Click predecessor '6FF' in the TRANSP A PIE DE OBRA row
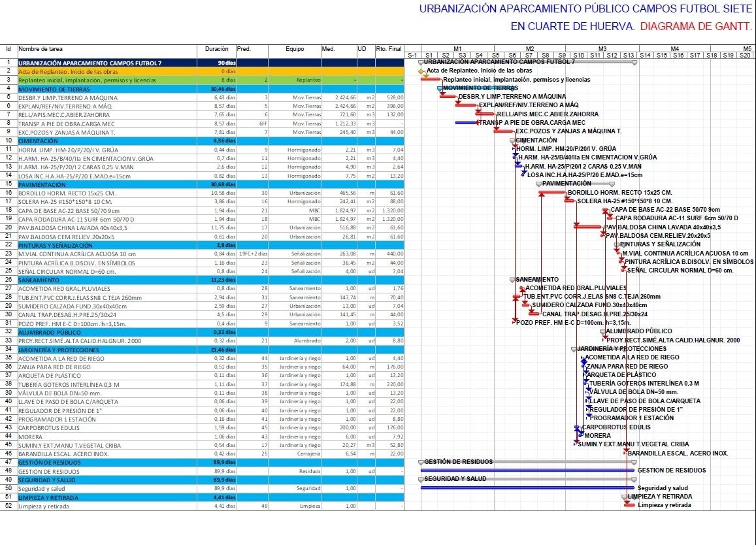 (263, 124)
